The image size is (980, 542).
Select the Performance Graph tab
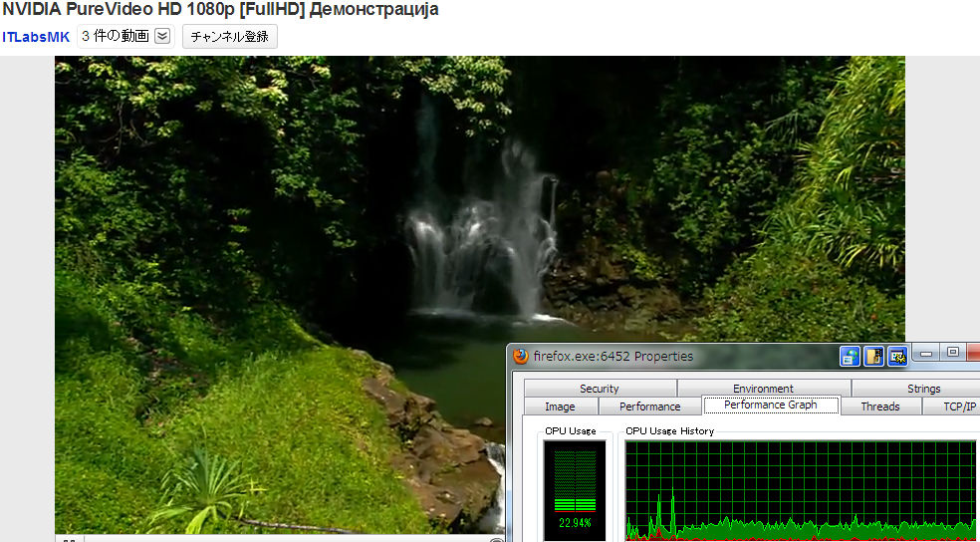click(771, 406)
